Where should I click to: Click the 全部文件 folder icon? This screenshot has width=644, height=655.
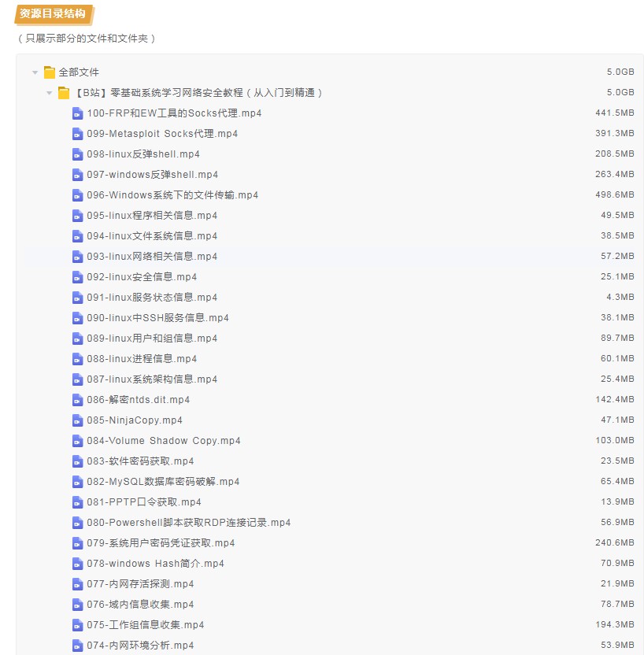(50, 72)
